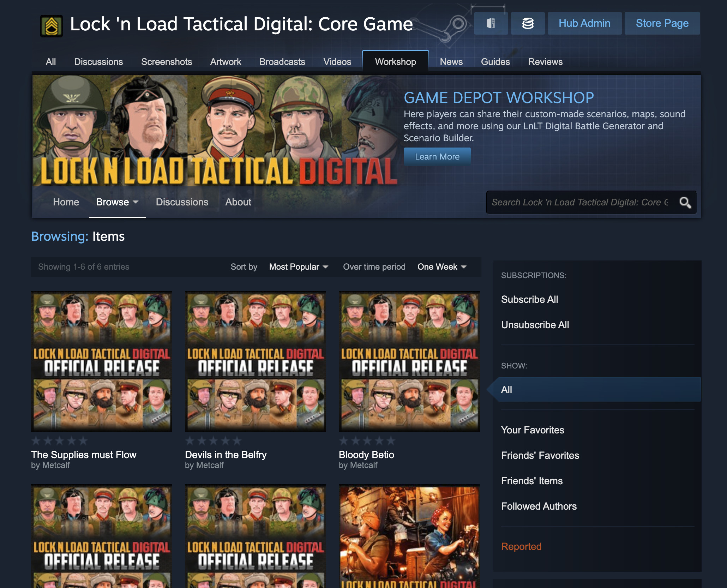Click the Learn More button
The height and width of the screenshot is (588, 727).
point(437,156)
